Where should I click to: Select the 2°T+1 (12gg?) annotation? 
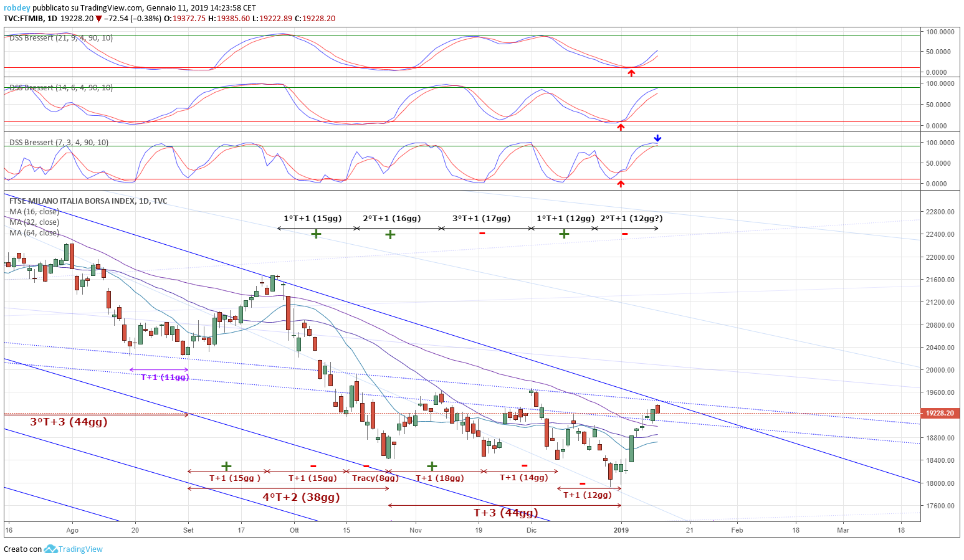coord(632,219)
